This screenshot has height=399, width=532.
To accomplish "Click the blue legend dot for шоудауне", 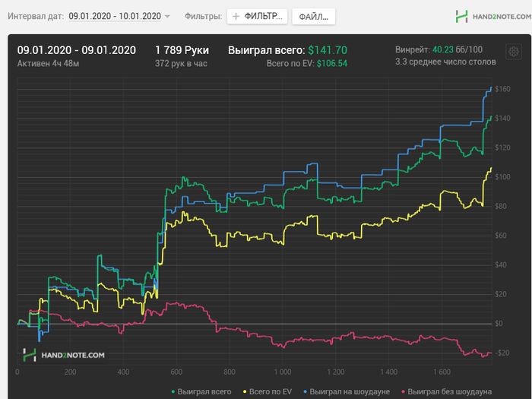I will [305, 392].
